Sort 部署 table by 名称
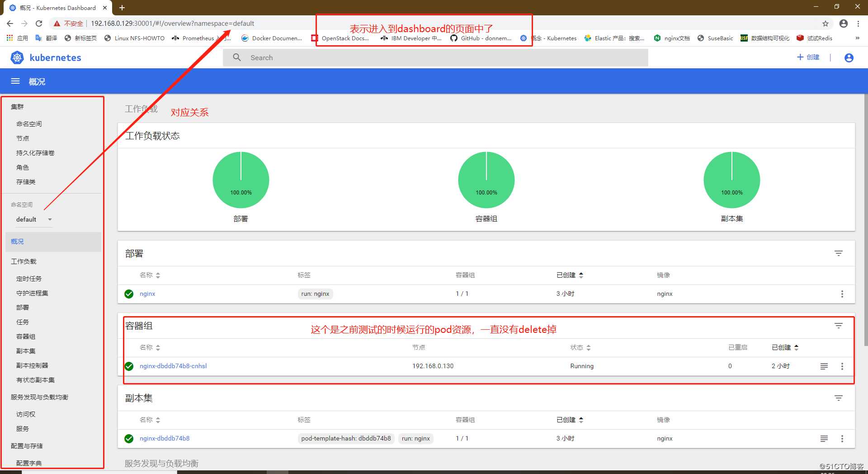The width and height of the screenshot is (868, 474). pos(150,275)
